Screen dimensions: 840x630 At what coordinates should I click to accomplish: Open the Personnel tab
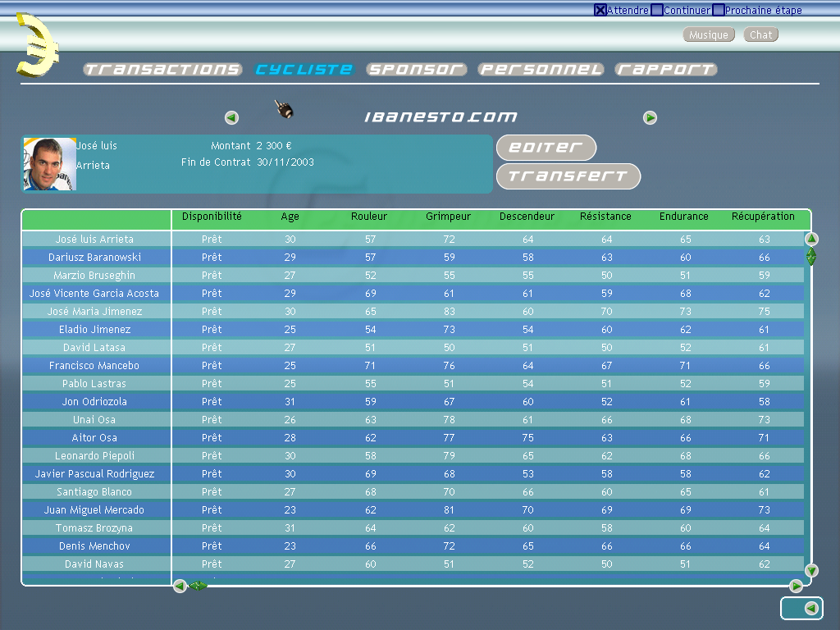(541, 69)
